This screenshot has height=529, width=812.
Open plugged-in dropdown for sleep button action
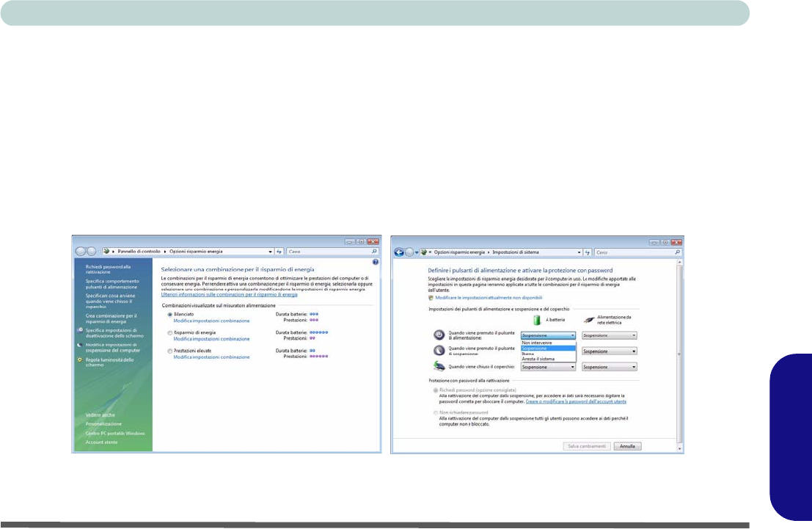609,351
